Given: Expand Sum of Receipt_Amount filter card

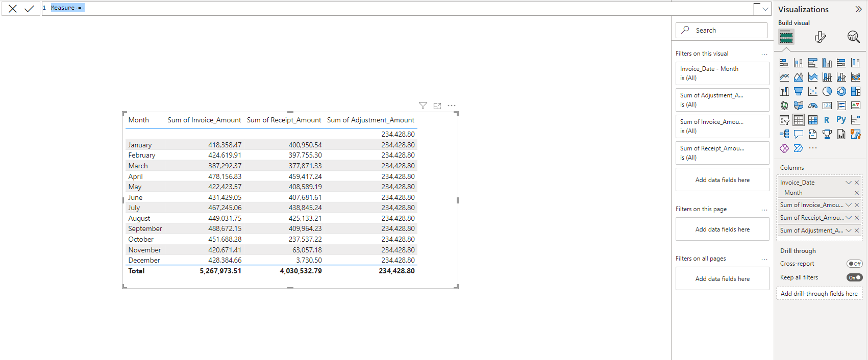Looking at the screenshot, I should click(722, 153).
